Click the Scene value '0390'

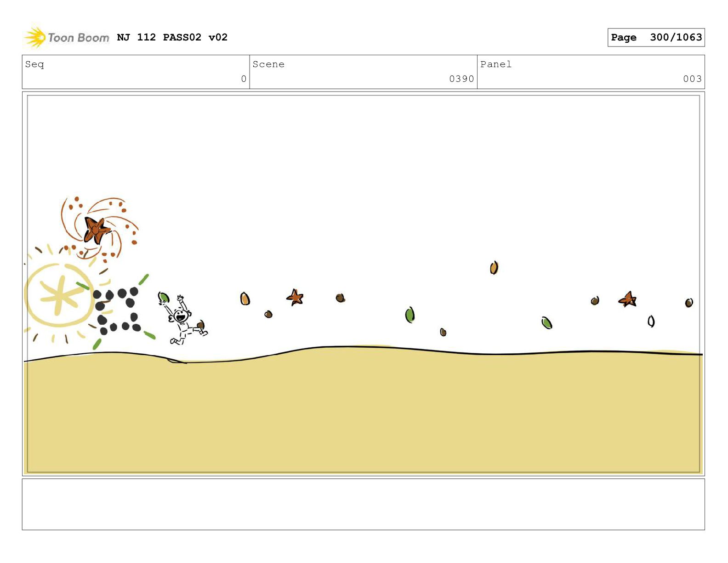461,79
